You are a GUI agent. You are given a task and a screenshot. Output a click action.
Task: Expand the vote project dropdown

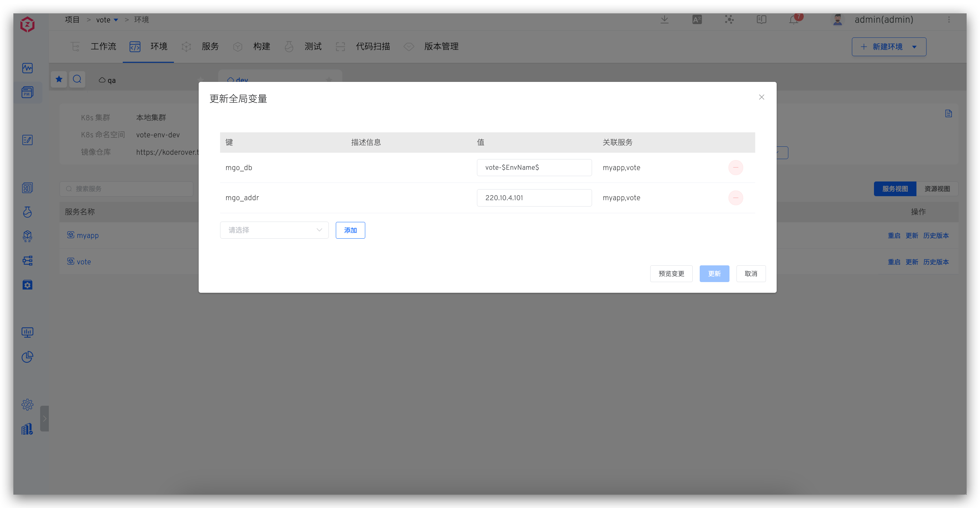[x=116, y=20]
